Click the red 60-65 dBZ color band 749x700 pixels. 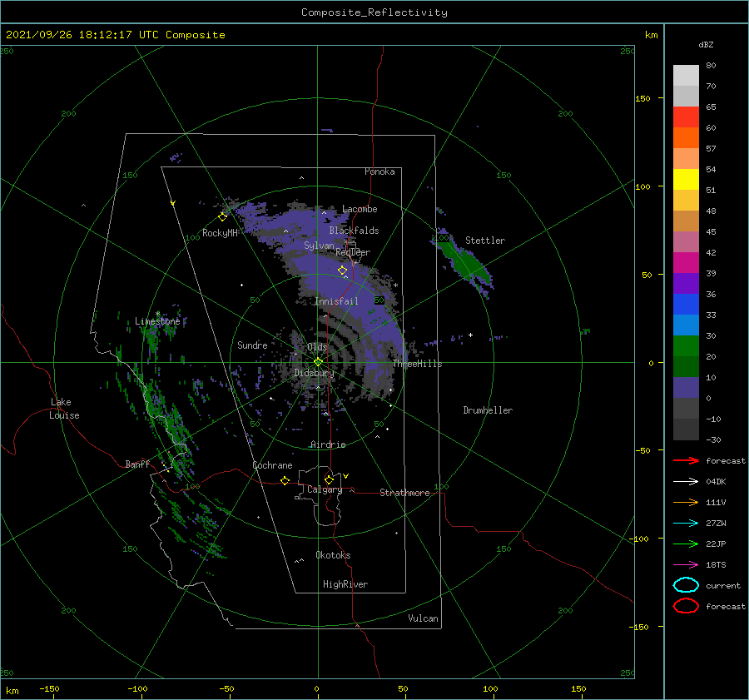coord(686,117)
